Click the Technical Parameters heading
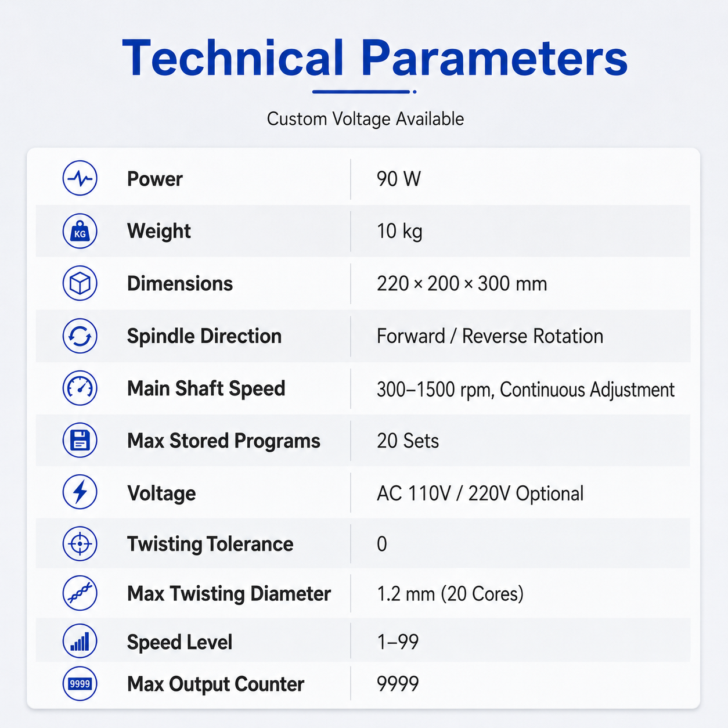This screenshot has height=728, width=728. [375, 58]
